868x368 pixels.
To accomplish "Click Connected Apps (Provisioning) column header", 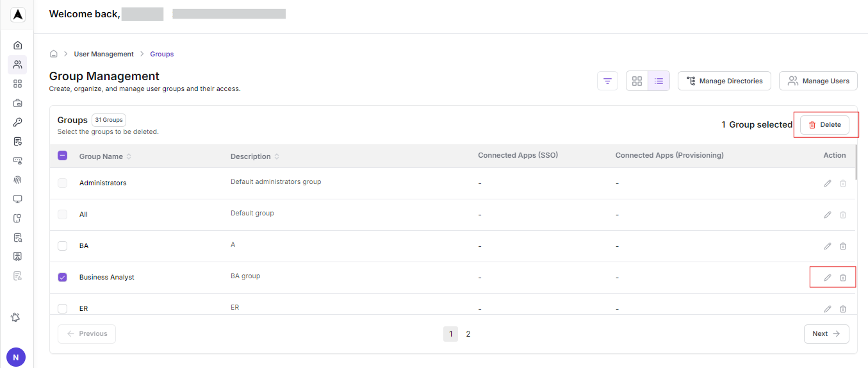I will [x=669, y=155].
